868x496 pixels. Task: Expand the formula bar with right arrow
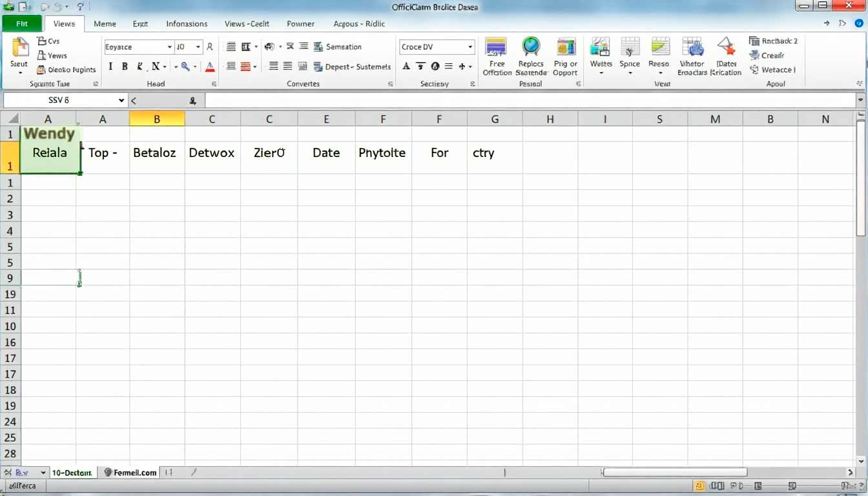tap(860, 101)
